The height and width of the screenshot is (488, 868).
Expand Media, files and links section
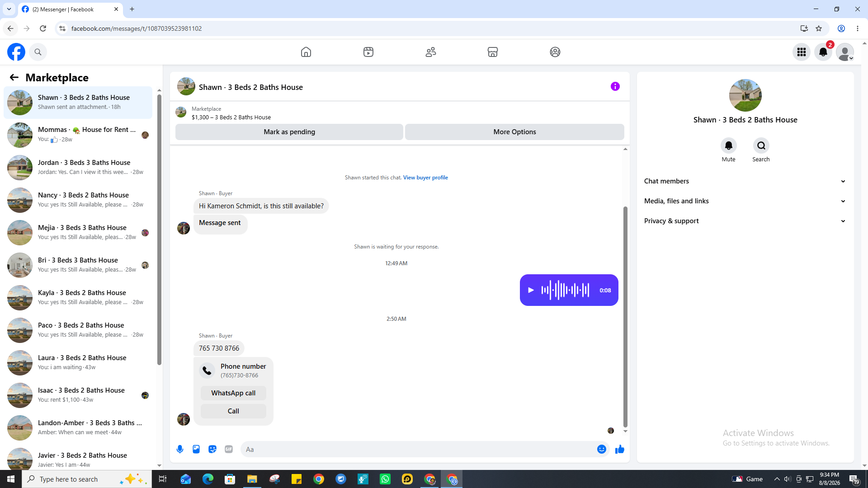click(745, 201)
